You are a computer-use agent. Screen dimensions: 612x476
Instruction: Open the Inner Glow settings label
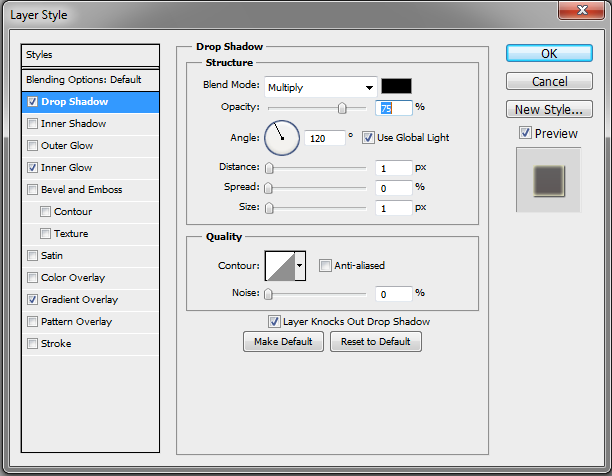tap(67, 168)
